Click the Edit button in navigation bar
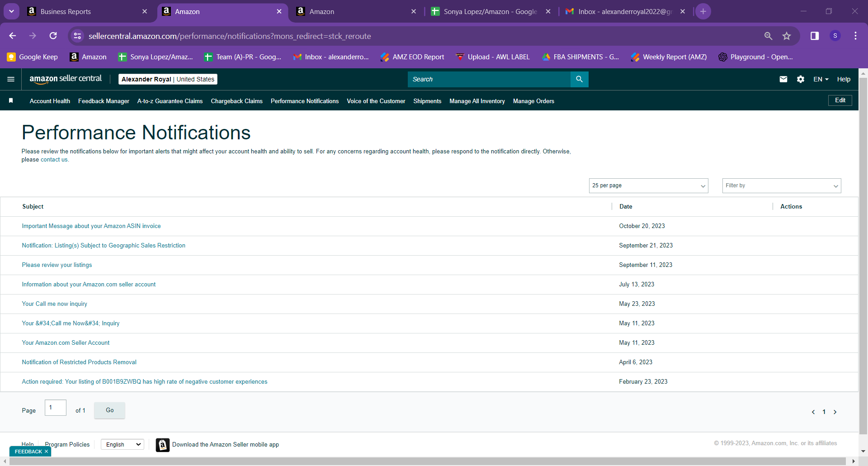This screenshot has width=868, height=466. click(x=840, y=100)
